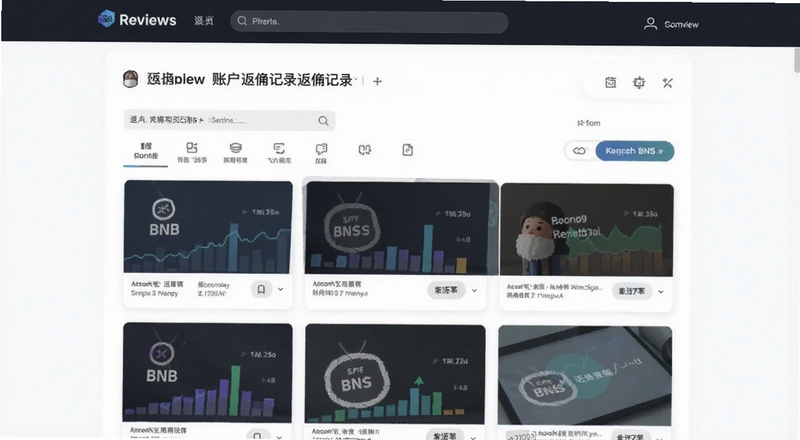This screenshot has height=440, width=800.
Task: Select the first underlined tab
Action: tap(145, 152)
